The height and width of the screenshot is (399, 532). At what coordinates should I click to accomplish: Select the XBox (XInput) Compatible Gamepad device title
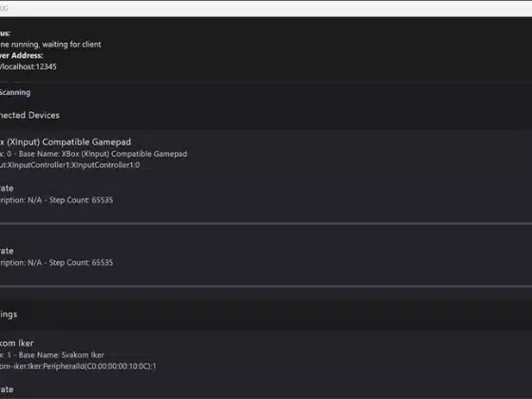click(66, 142)
